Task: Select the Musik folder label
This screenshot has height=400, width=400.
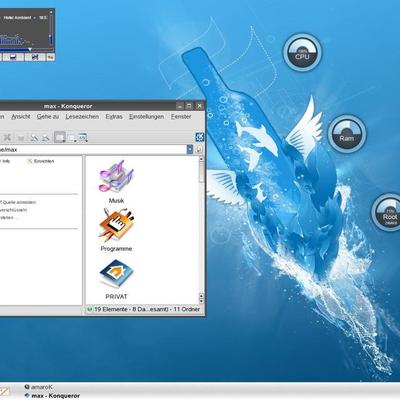Action: click(116, 200)
